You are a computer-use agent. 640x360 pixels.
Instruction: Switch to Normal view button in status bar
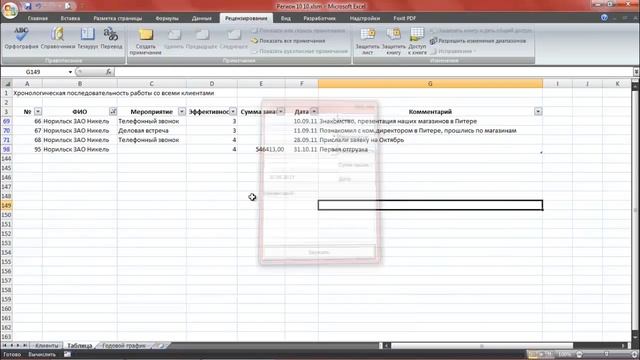pos(532,354)
